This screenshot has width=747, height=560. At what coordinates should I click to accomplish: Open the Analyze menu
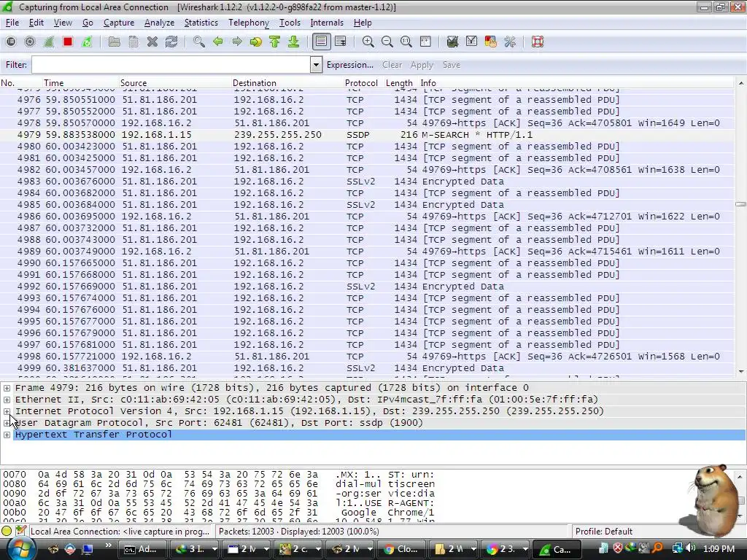pos(159,23)
